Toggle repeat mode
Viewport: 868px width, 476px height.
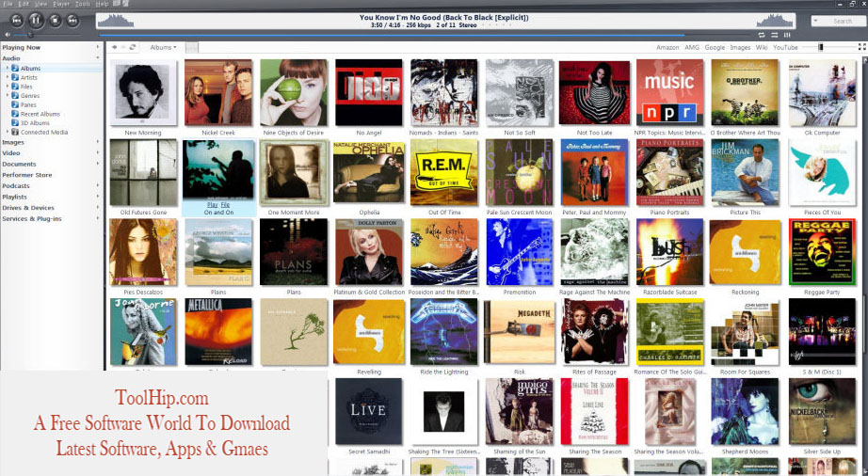coord(763,35)
